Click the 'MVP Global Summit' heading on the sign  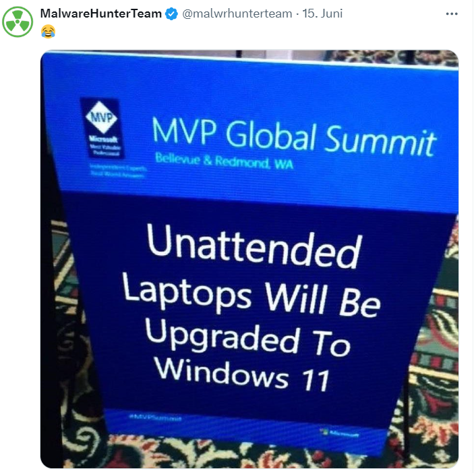294,138
